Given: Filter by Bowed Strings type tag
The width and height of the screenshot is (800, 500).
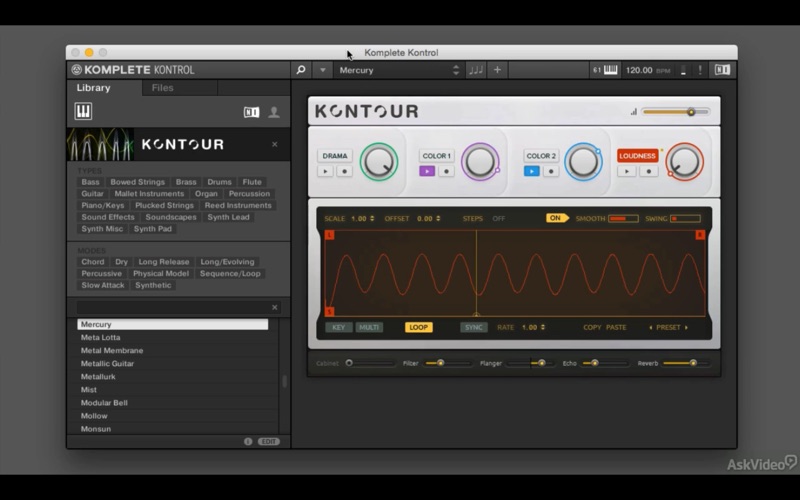Looking at the screenshot, I should tap(138, 182).
